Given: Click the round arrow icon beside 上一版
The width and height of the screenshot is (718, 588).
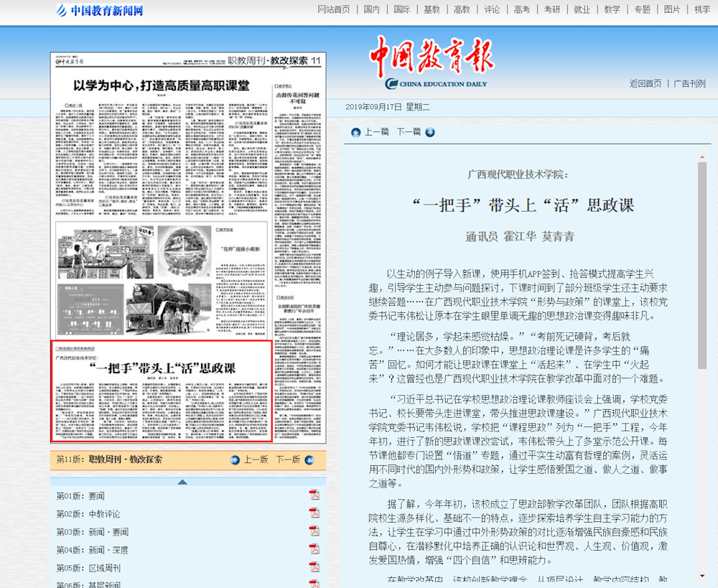Looking at the screenshot, I should click(x=235, y=460).
